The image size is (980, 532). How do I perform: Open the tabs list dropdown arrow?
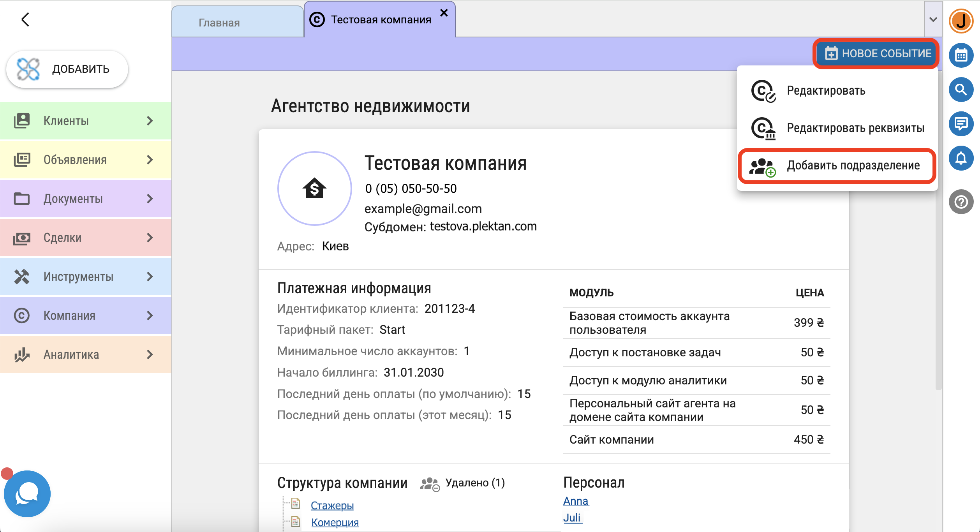pos(933,19)
